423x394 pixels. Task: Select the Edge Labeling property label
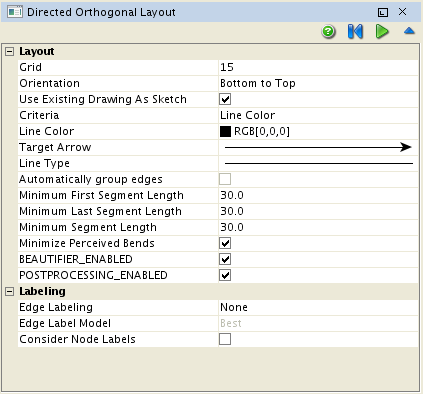coord(56,307)
